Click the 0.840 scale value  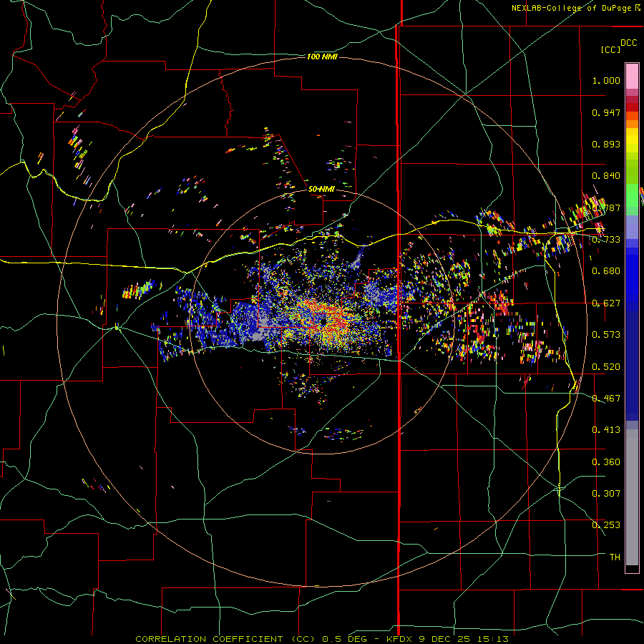point(606,176)
